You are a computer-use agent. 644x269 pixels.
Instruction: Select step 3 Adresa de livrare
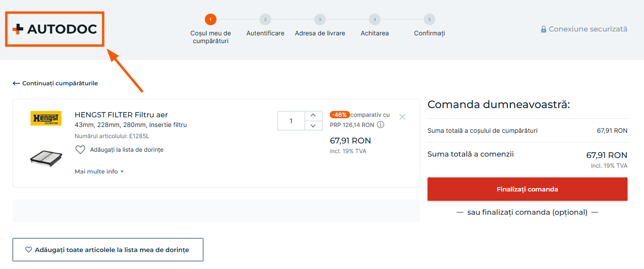pyautogui.click(x=320, y=19)
